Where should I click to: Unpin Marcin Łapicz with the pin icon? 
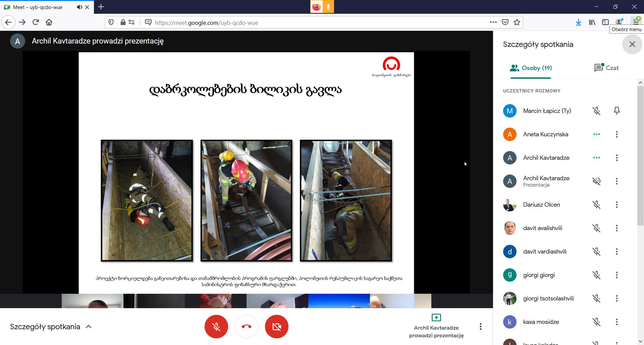pos(616,111)
